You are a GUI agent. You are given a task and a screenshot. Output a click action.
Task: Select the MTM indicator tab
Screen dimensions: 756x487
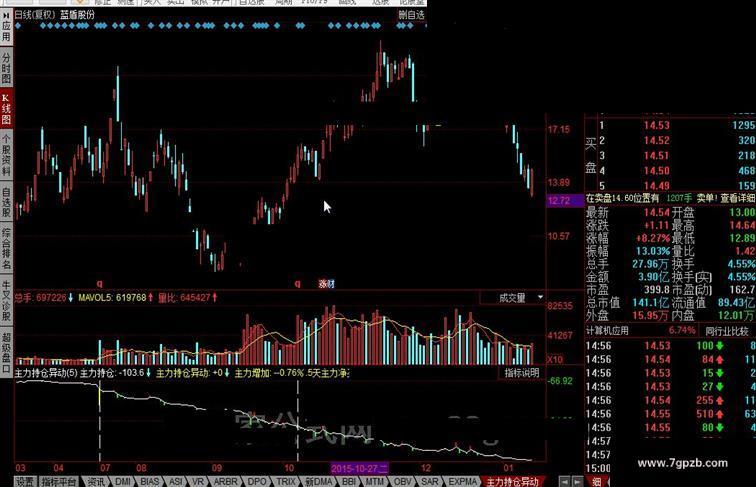click(375, 481)
